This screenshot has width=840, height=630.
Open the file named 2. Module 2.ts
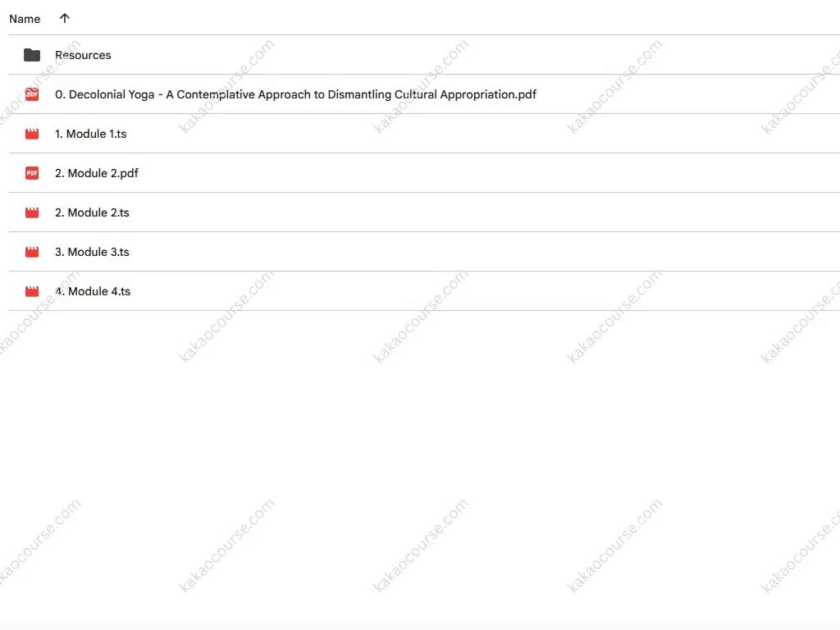pyautogui.click(x=92, y=212)
